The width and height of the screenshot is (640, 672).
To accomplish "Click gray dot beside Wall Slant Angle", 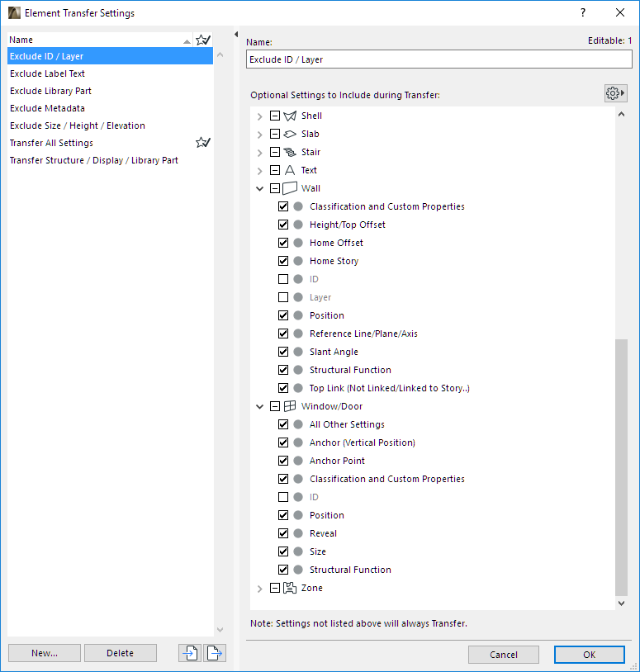I will (298, 352).
